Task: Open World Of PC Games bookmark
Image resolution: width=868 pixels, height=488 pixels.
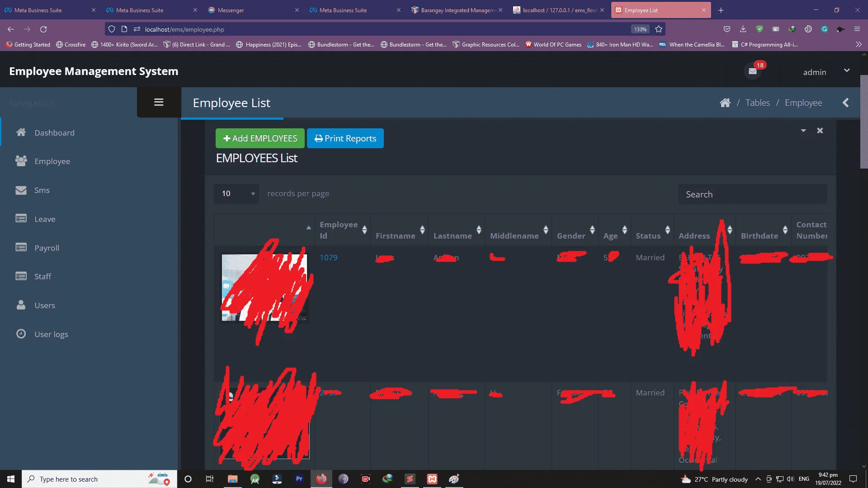Action: (553, 45)
